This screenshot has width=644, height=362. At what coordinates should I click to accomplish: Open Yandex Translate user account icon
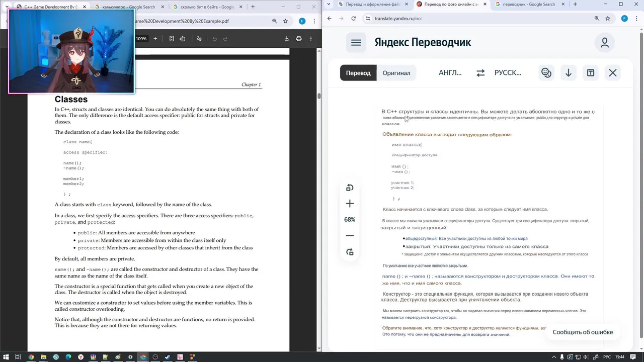click(605, 43)
